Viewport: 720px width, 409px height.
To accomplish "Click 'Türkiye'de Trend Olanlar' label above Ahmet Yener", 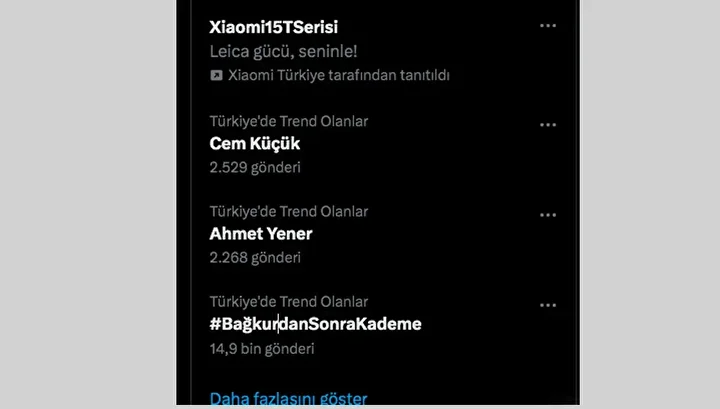I will [289, 212].
